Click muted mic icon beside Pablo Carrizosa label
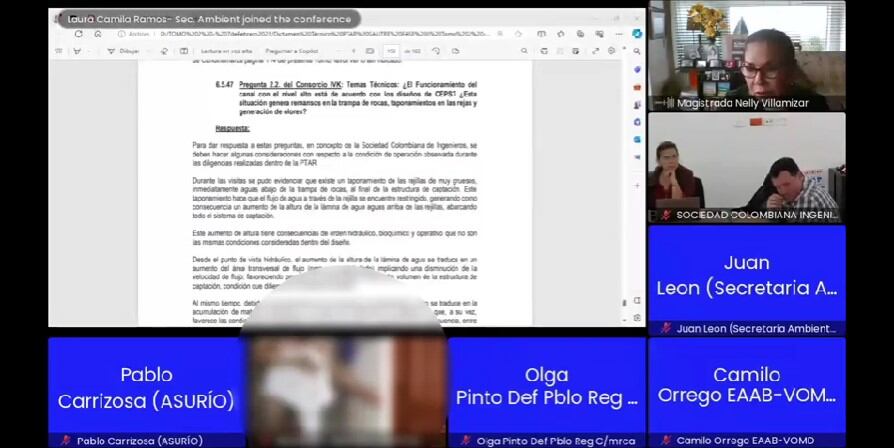894x448 pixels. click(x=66, y=441)
